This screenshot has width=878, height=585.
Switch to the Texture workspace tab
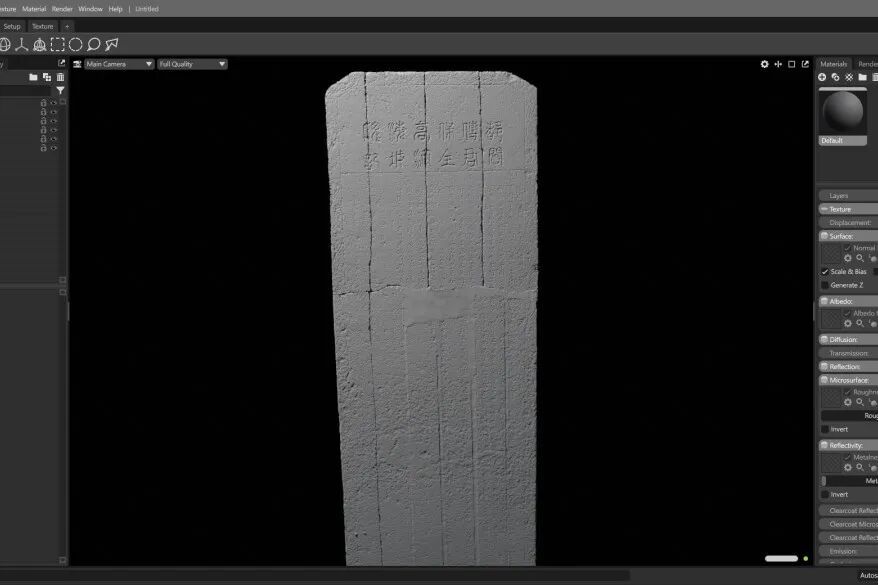[x=42, y=26]
